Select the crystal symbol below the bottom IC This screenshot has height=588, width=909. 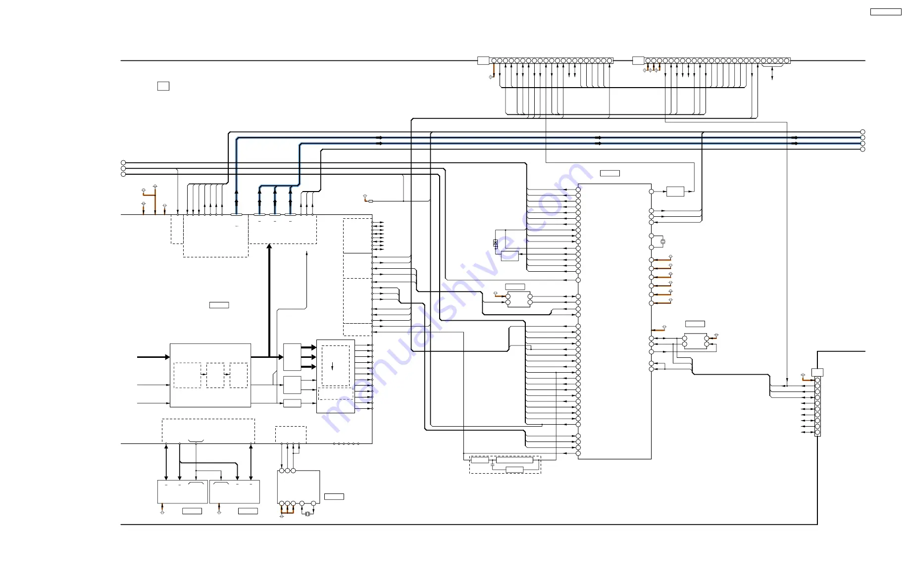tap(307, 514)
